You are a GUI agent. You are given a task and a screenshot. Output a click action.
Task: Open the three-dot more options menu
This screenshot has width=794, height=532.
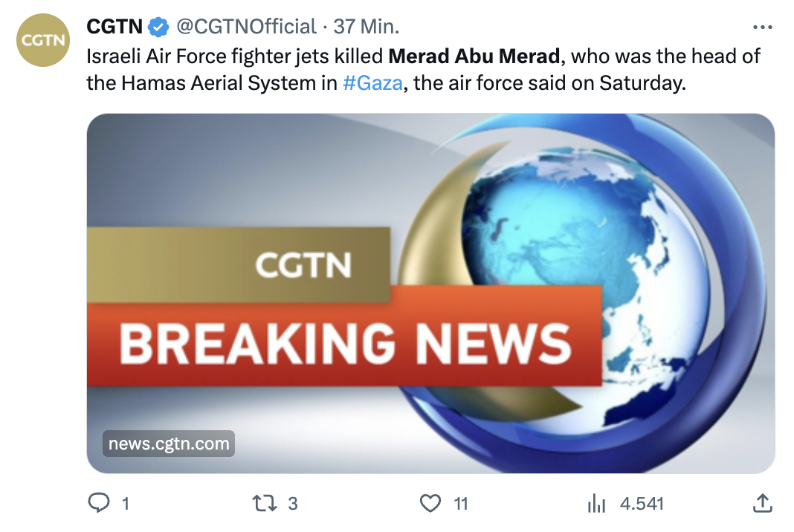click(x=762, y=27)
